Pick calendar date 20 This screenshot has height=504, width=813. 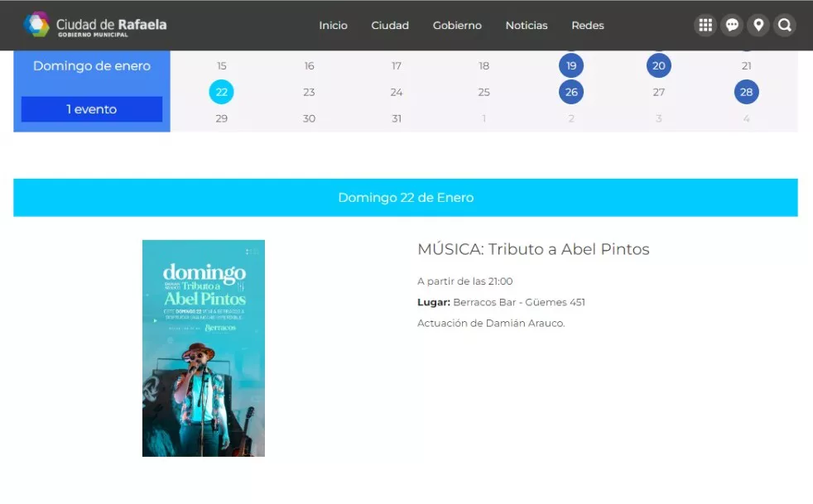659,66
